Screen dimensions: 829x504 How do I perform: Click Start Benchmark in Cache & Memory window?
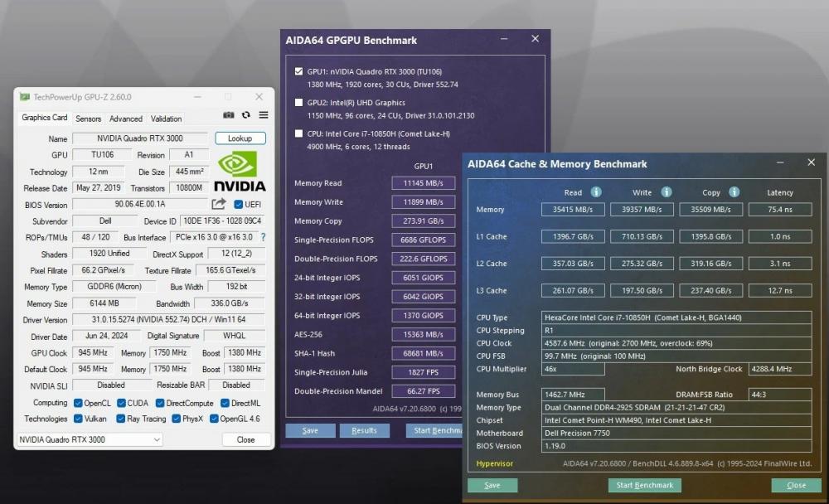644,485
